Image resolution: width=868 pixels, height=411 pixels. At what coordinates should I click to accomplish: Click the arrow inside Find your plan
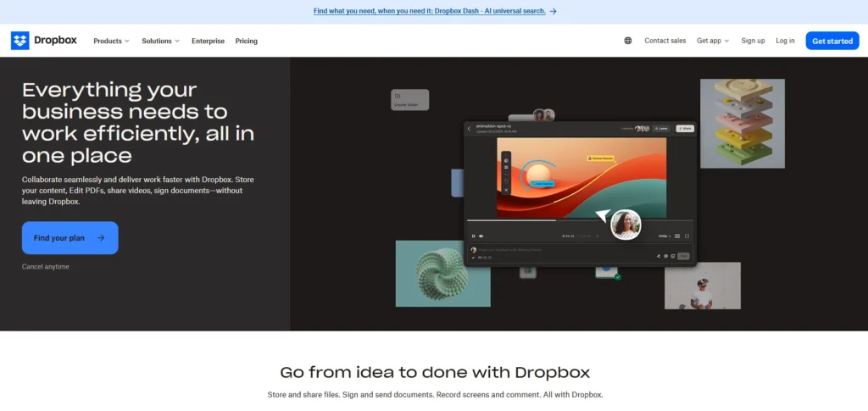point(101,238)
